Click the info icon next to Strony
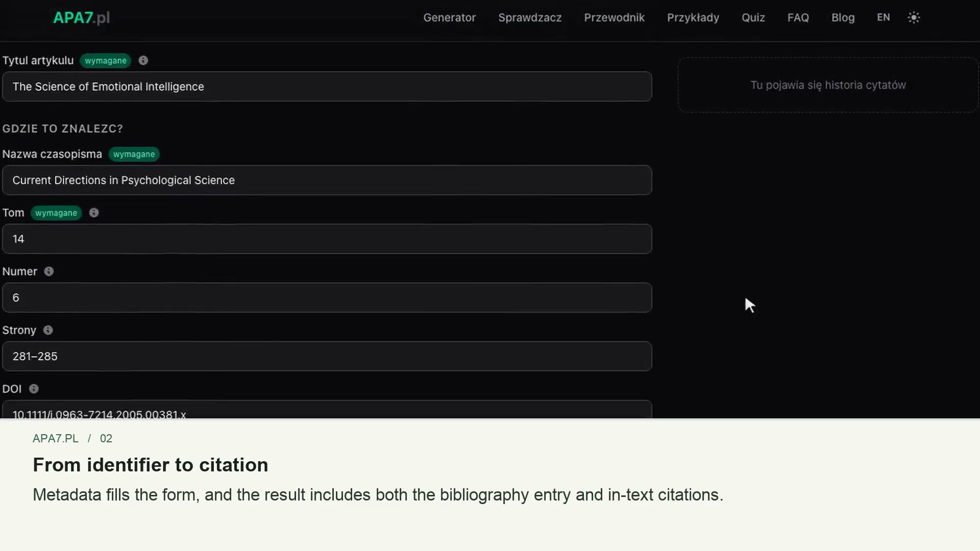Image resolution: width=980 pixels, height=551 pixels. point(48,330)
